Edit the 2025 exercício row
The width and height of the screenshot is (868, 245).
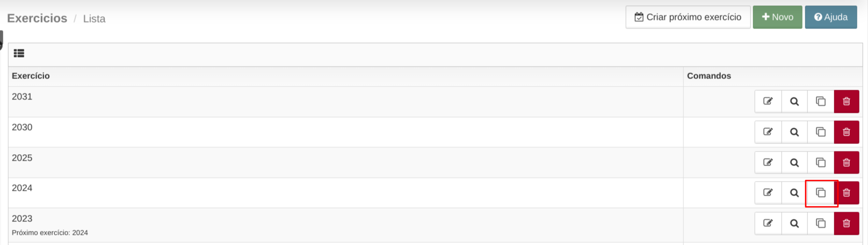point(768,162)
